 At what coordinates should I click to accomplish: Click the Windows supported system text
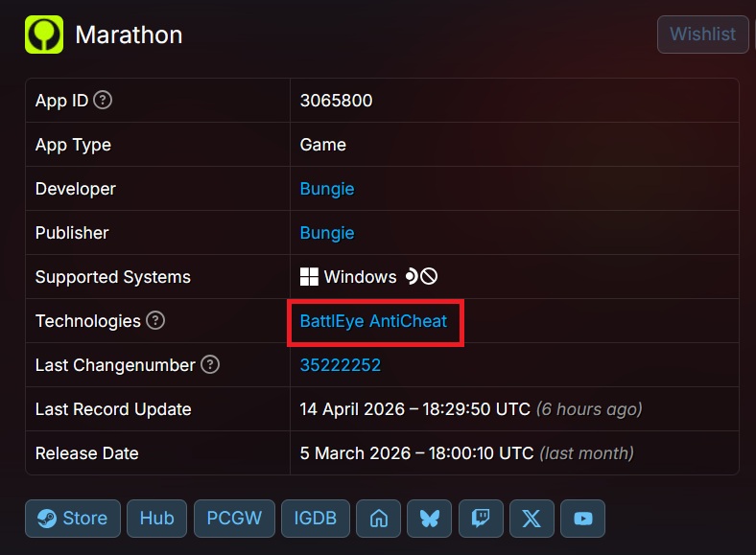360,277
